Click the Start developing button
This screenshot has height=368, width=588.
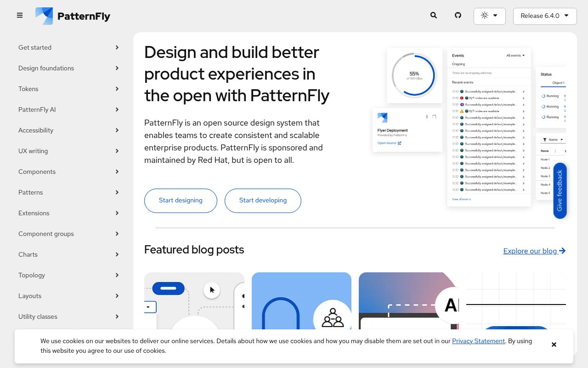tap(263, 201)
